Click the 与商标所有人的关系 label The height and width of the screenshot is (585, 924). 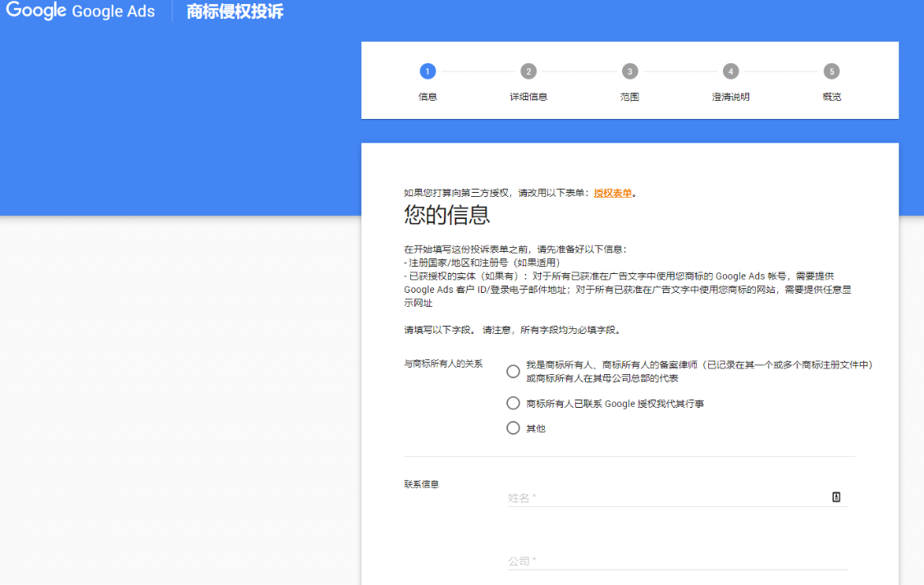443,363
